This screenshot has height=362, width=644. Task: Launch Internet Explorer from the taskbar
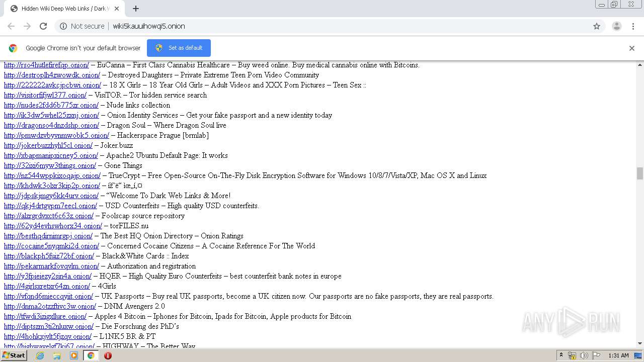40,355
